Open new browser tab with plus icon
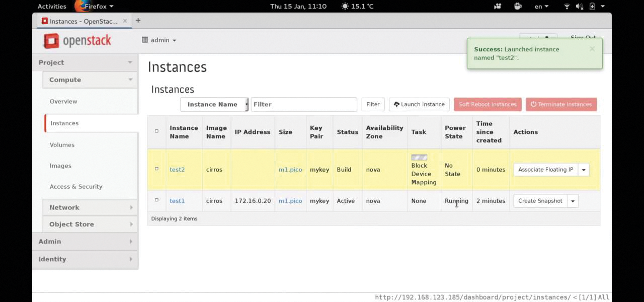This screenshot has width=644, height=302. coord(138,21)
